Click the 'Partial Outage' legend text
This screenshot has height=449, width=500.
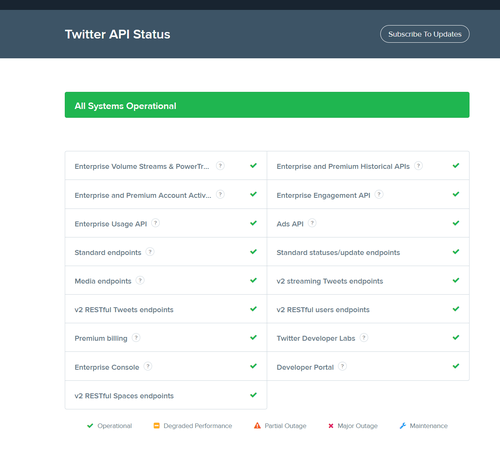tap(285, 426)
